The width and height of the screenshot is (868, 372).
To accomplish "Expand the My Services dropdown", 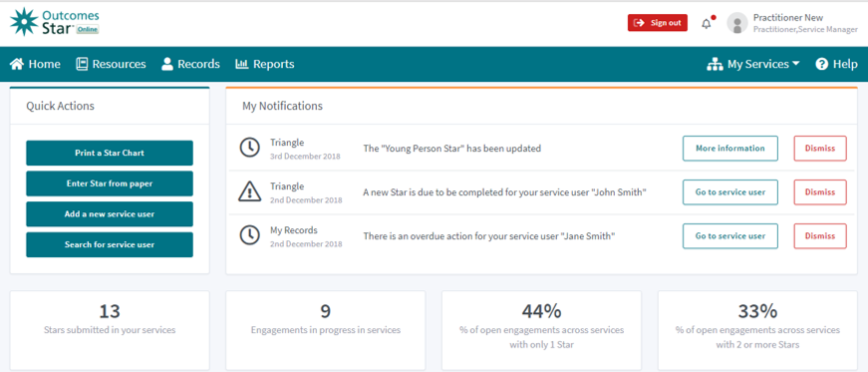I will click(753, 64).
